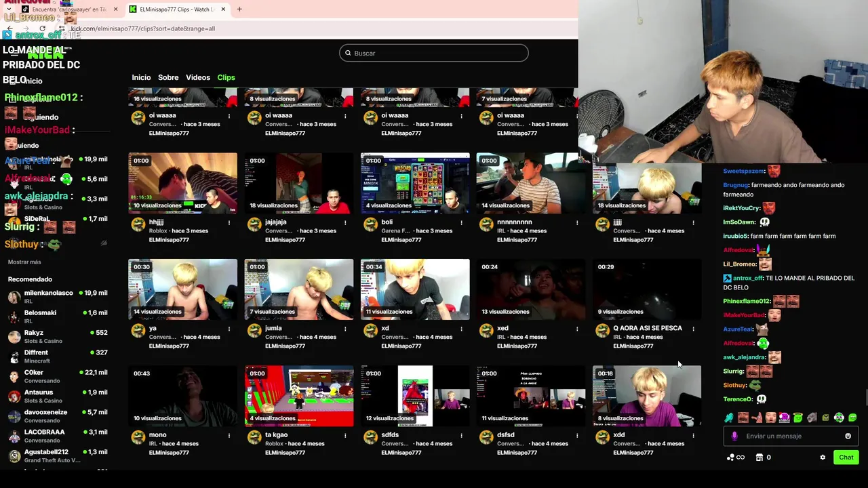
Task: Select the ELMinisapo777 Clips browser tab
Action: tap(176, 9)
